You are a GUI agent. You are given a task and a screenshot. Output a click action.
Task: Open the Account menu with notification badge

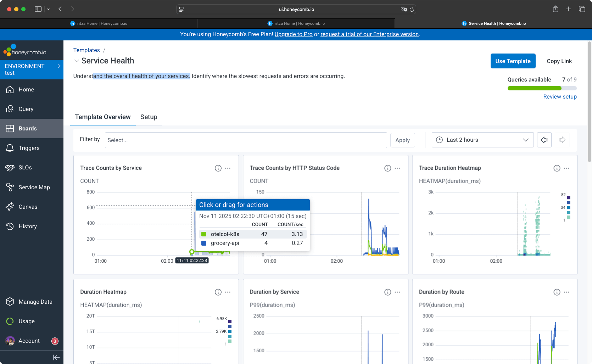click(29, 341)
